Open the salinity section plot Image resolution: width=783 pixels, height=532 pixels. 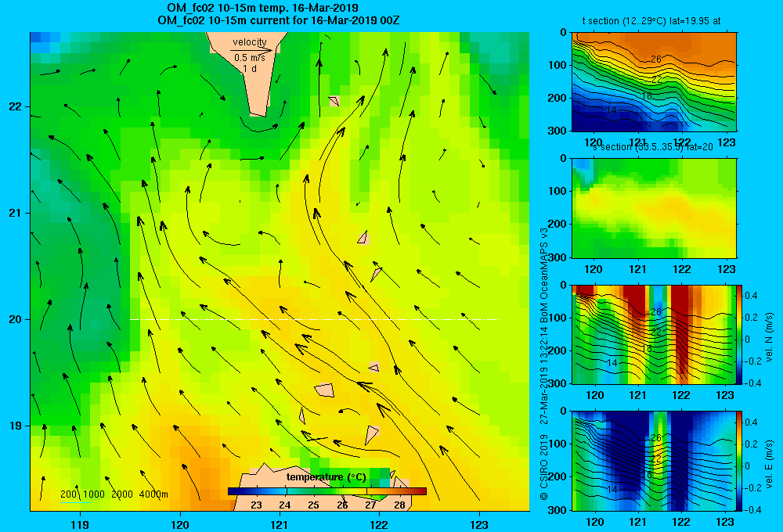(654, 208)
